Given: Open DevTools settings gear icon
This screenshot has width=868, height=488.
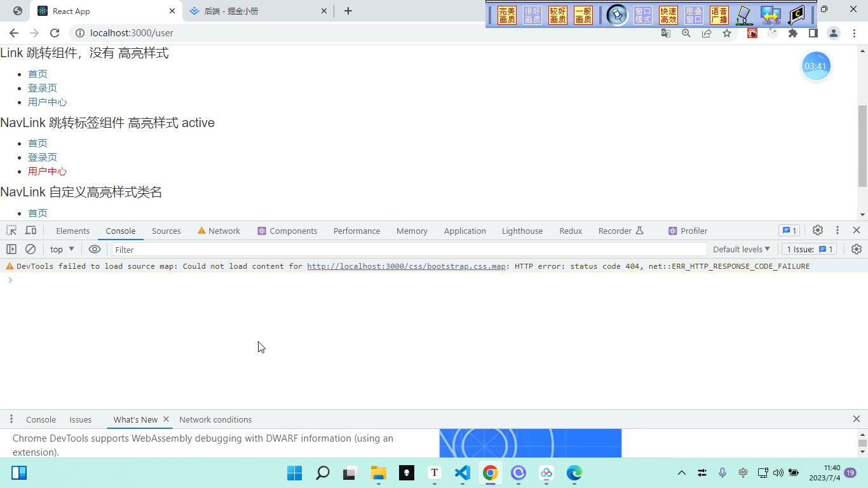Looking at the screenshot, I should click(818, 231).
